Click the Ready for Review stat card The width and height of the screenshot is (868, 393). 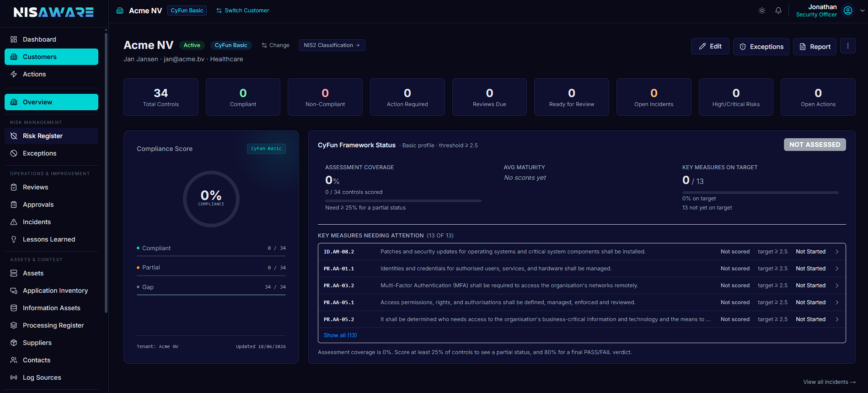[572, 97]
